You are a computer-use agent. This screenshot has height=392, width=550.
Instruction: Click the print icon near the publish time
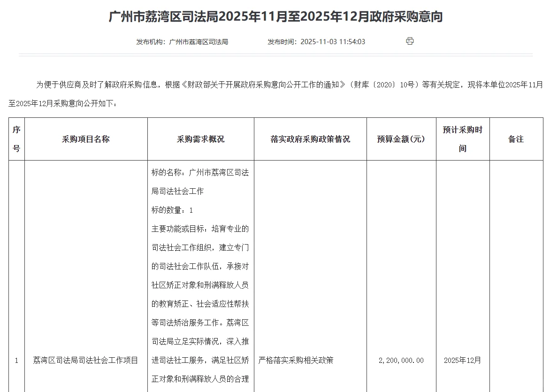[x=410, y=41]
